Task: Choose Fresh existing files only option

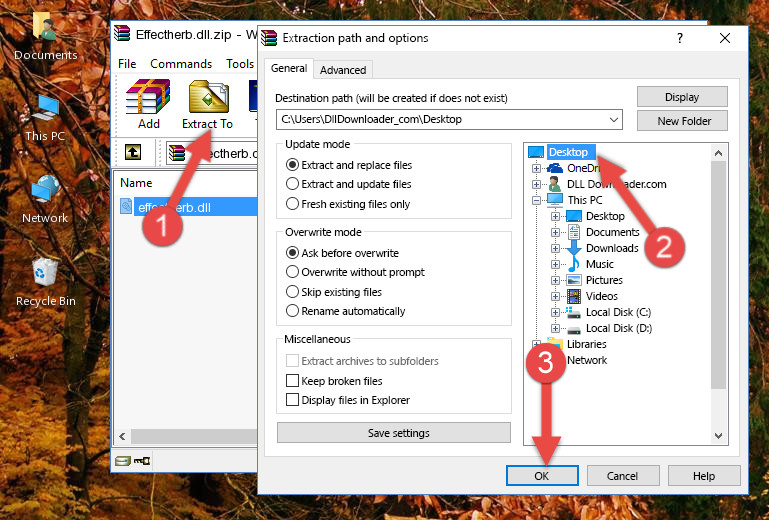Action: 292,204
